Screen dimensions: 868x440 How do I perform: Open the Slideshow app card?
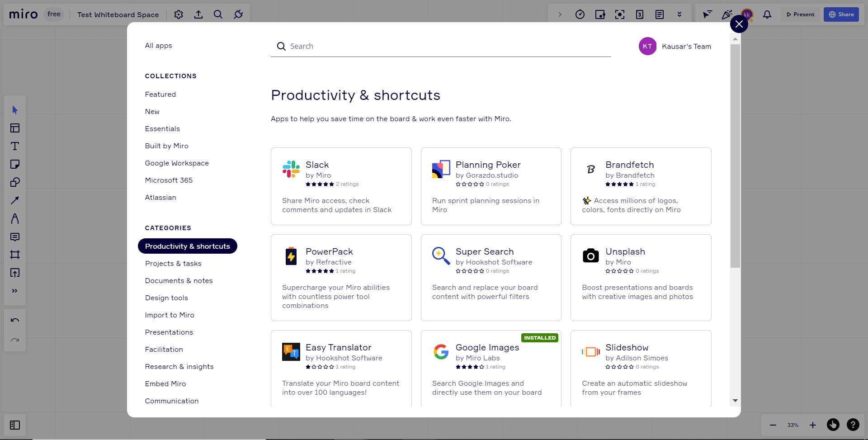point(641,369)
